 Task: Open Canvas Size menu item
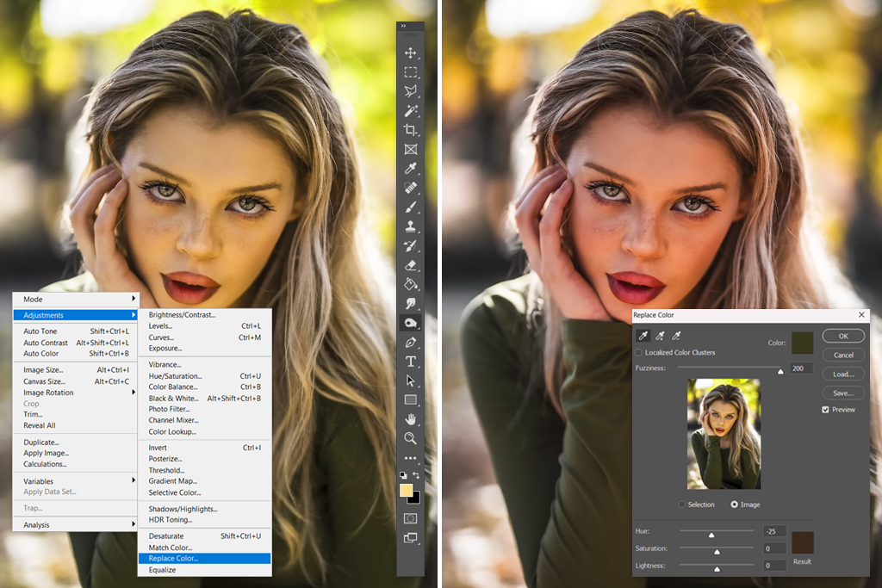coord(76,381)
